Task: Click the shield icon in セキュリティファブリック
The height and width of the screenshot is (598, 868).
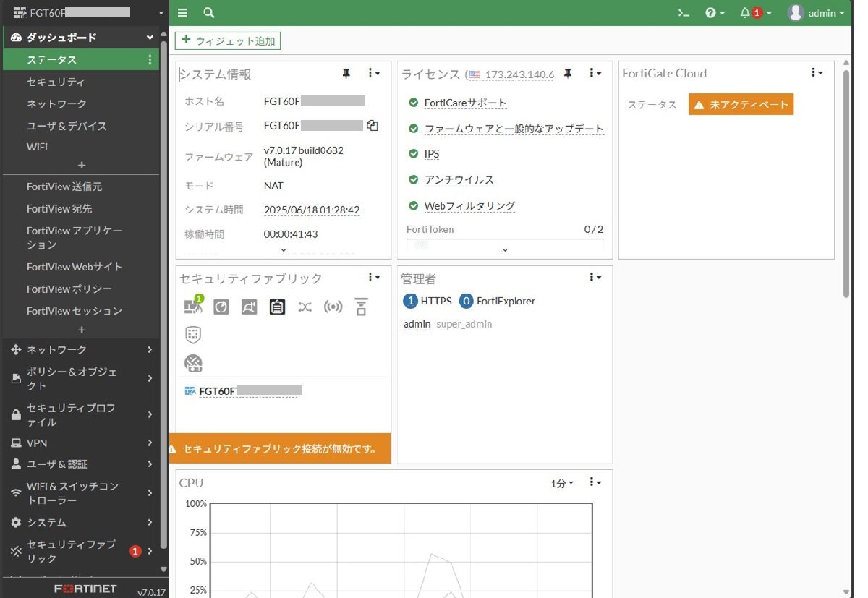Action: click(x=193, y=335)
